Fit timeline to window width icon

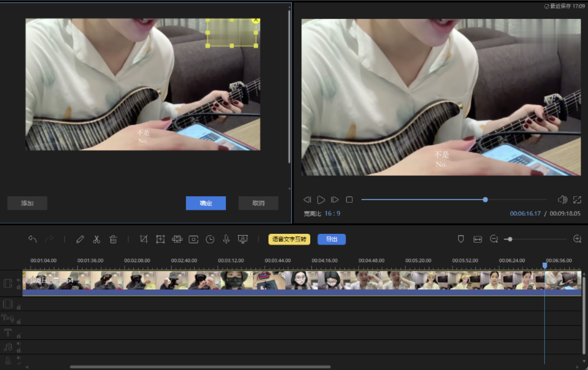(477, 239)
